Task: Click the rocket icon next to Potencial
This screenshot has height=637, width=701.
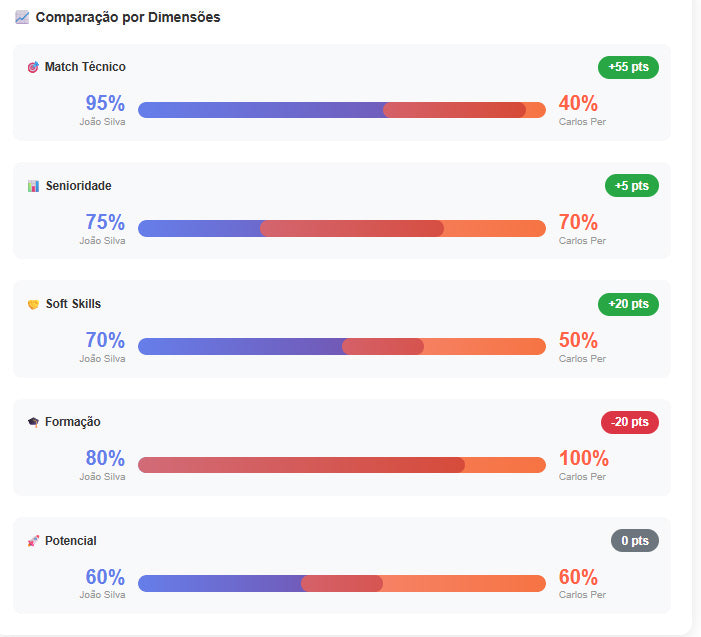Action: coord(33,541)
